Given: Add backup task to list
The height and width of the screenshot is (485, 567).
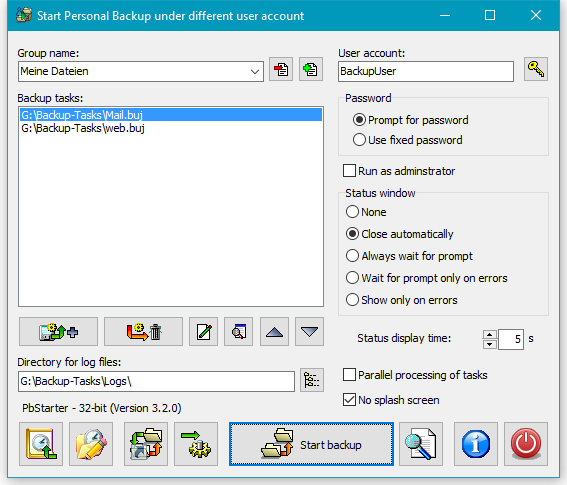Looking at the screenshot, I should 58,332.
